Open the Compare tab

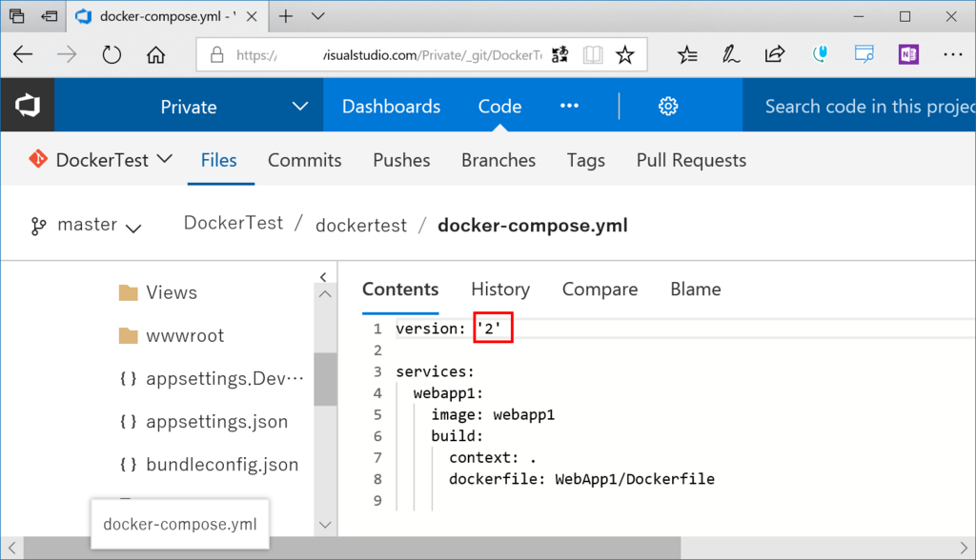click(x=600, y=290)
